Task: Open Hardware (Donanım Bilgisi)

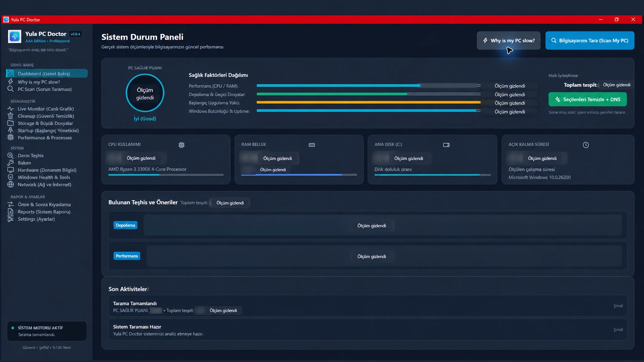Action: tap(47, 170)
